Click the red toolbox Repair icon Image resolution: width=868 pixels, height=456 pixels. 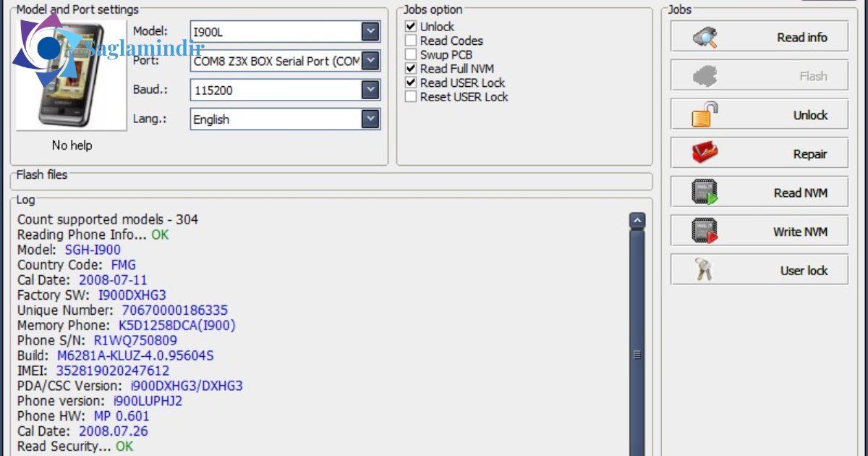click(705, 153)
